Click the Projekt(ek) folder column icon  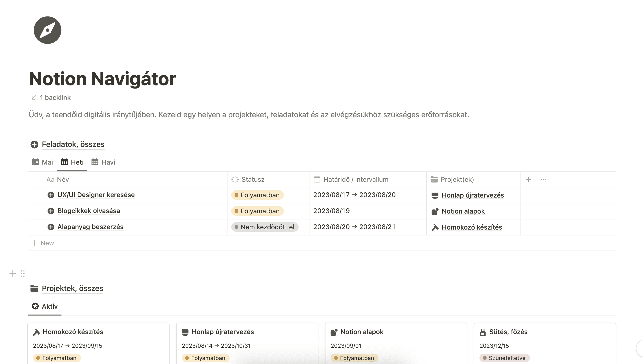(434, 179)
